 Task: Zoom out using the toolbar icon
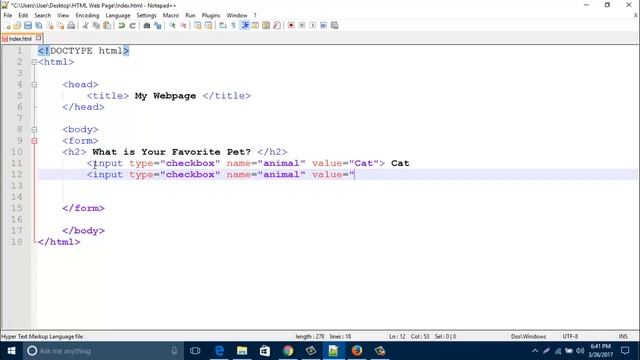point(183,26)
